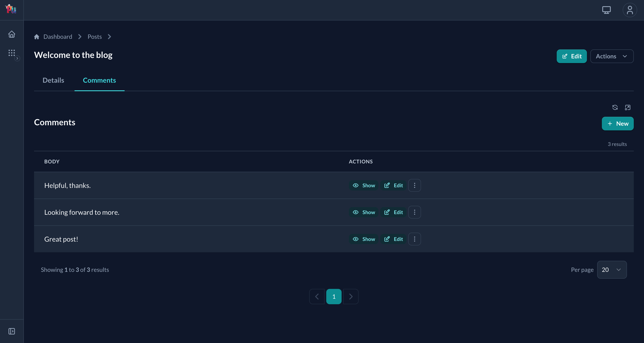Open the Per page dropdown showing 20

click(612, 270)
